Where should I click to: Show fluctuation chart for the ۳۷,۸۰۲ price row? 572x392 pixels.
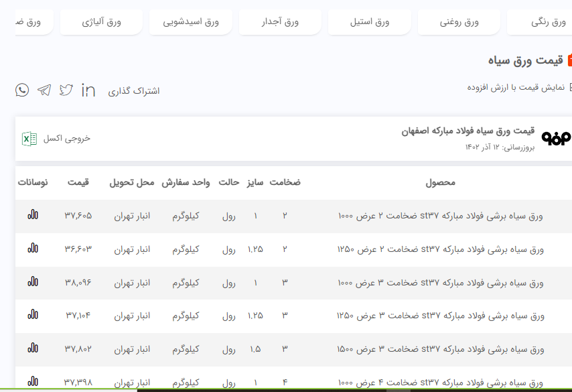pos(33,348)
